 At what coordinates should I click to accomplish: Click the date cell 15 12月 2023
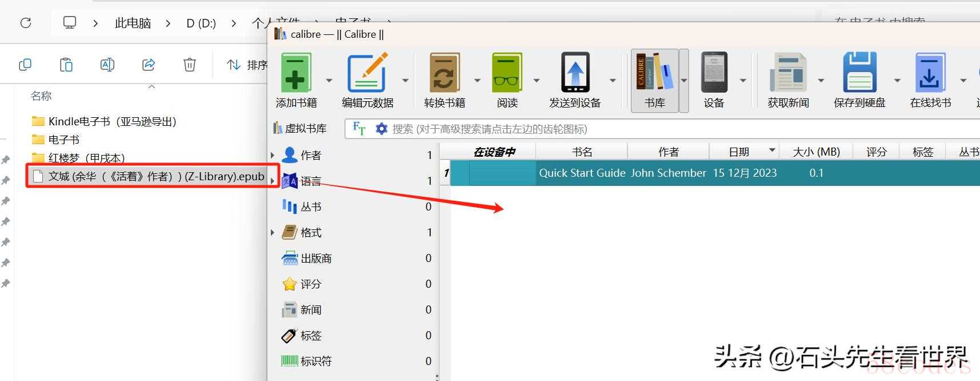coord(744,173)
